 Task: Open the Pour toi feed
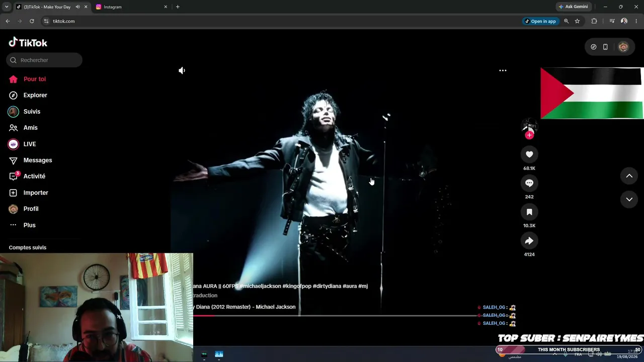(x=34, y=79)
